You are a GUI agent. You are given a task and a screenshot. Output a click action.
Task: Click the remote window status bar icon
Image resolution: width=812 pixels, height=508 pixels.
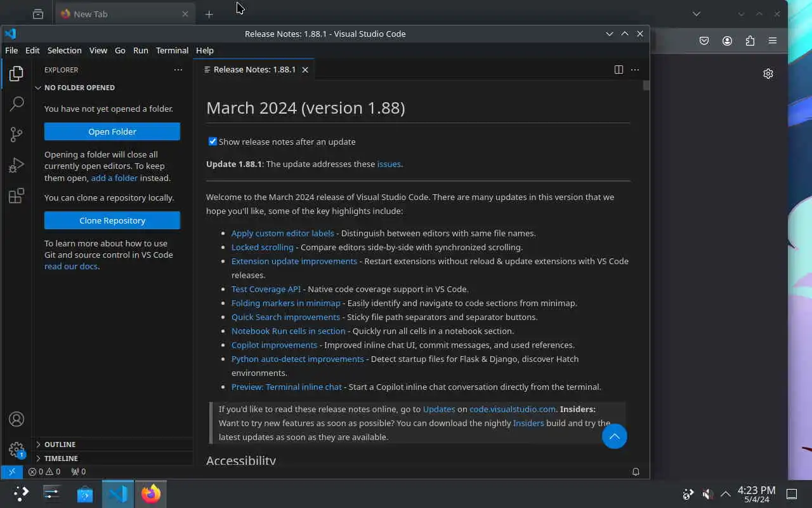(x=12, y=472)
